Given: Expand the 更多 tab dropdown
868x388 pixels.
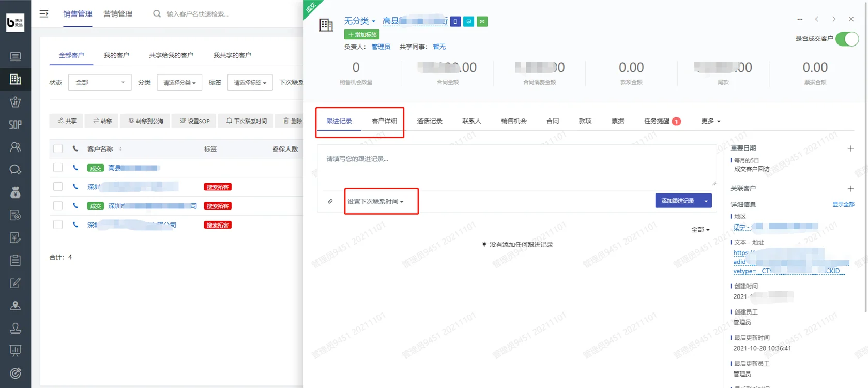Looking at the screenshot, I should (711, 121).
